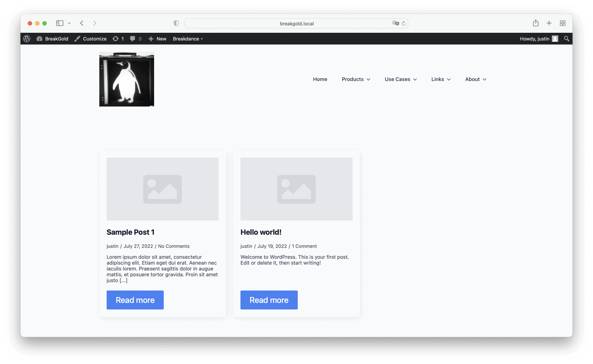Click the updates refresh icon in admin bar
Image resolution: width=593 pixels, height=364 pixels.
click(x=116, y=39)
